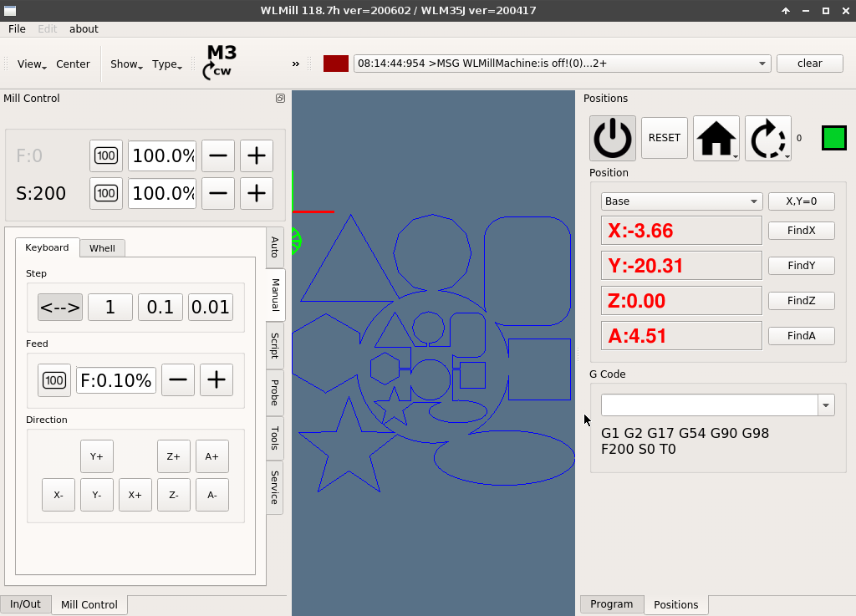Select step size 0.01

211,308
